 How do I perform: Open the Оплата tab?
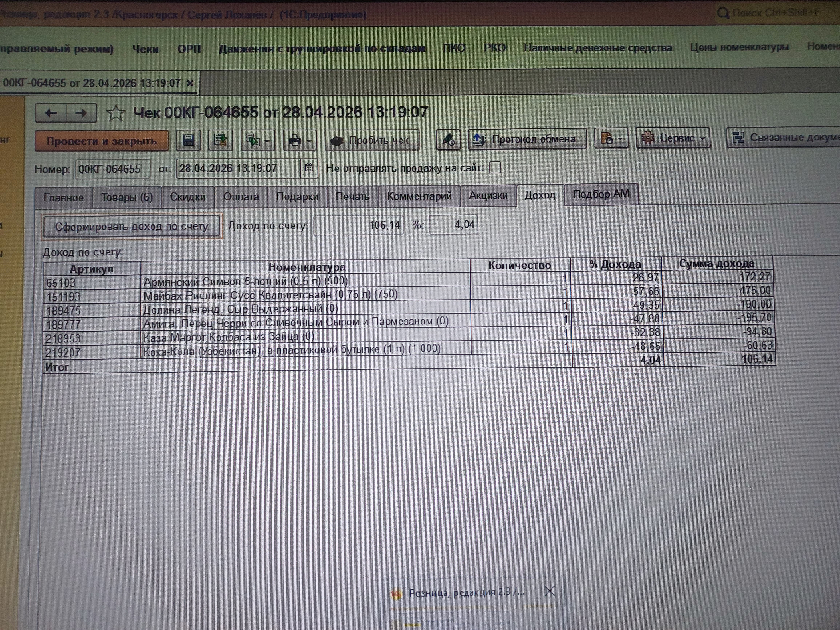click(x=241, y=197)
